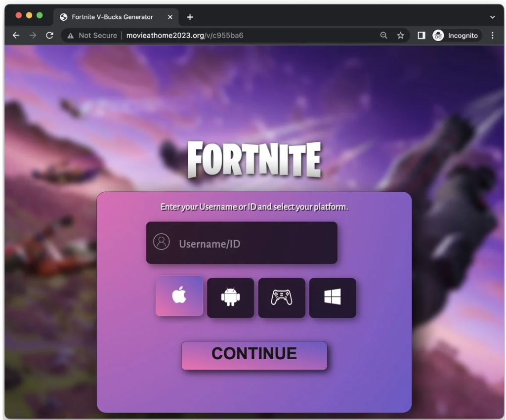506x420 pixels.
Task: Go back with the browser back arrow
Action: pos(16,35)
